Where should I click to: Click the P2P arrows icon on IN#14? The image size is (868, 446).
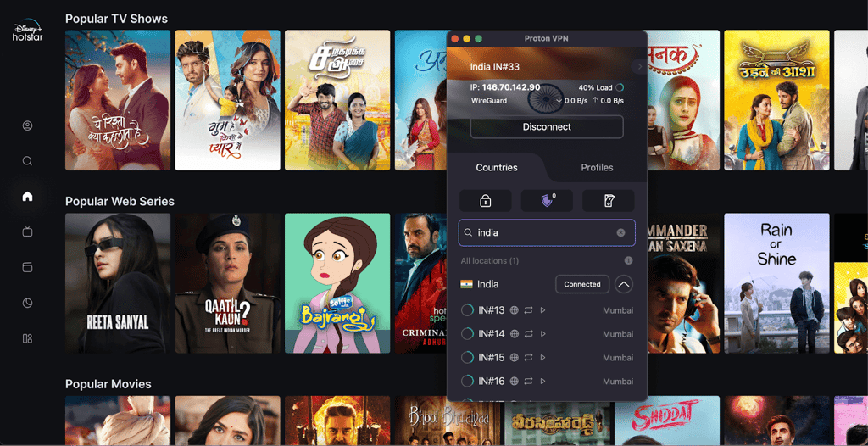pyautogui.click(x=529, y=334)
